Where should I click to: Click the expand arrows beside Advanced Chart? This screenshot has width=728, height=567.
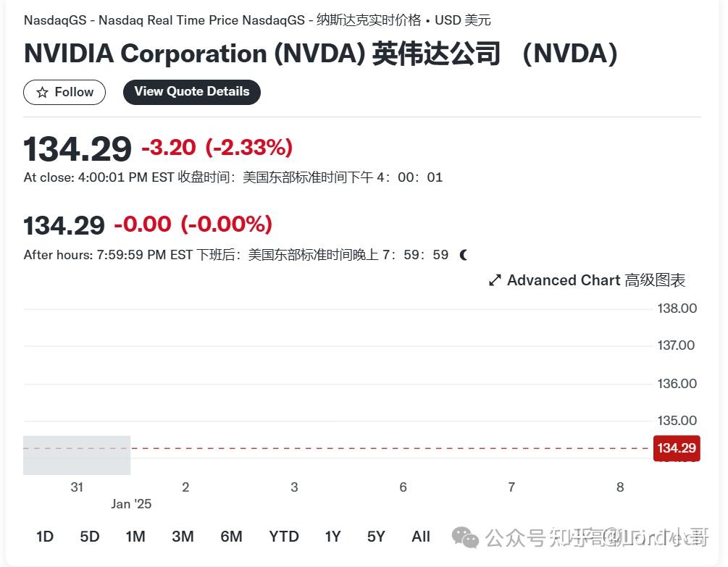pos(495,280)
